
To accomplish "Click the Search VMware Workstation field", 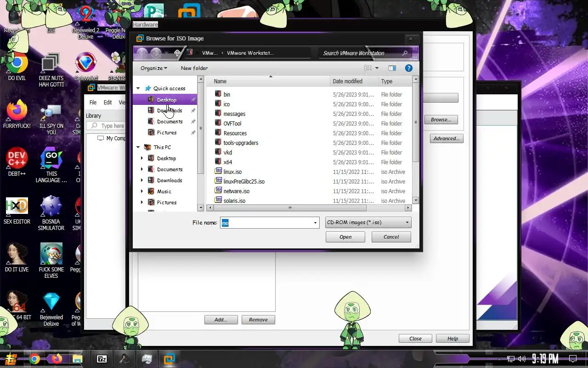I will (x=361, y=53).
